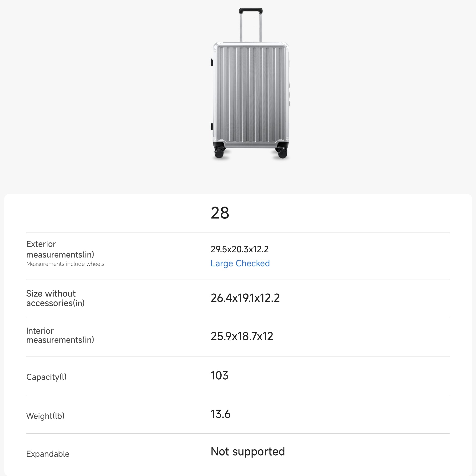Screen dimensions: 476x476
Task: Select the 103 capacity value
Action: click(219, 376)
